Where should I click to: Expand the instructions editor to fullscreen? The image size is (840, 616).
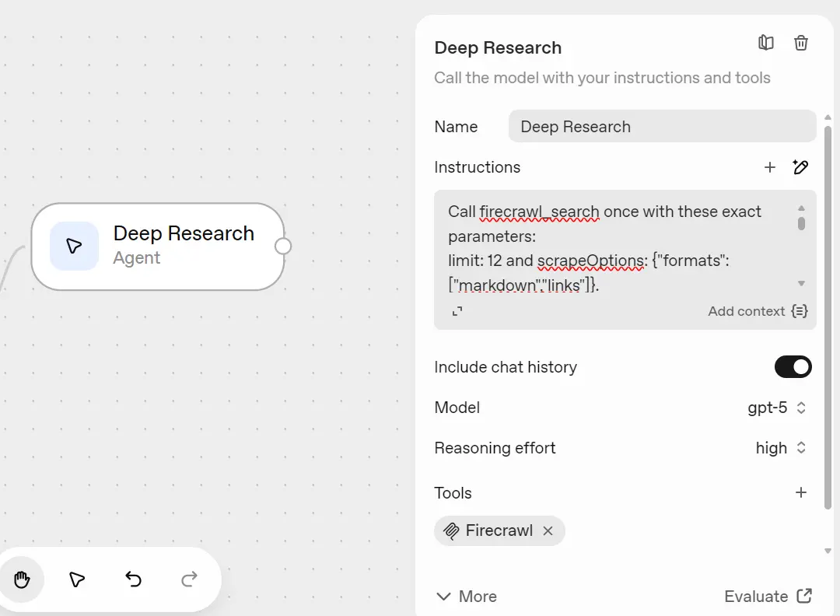[457, 310]
